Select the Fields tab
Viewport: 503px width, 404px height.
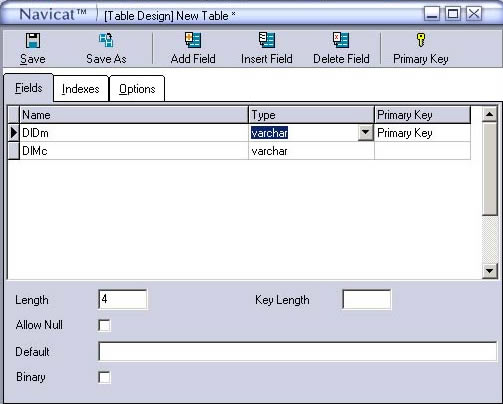pyautogui.click(x=29, y=88)
